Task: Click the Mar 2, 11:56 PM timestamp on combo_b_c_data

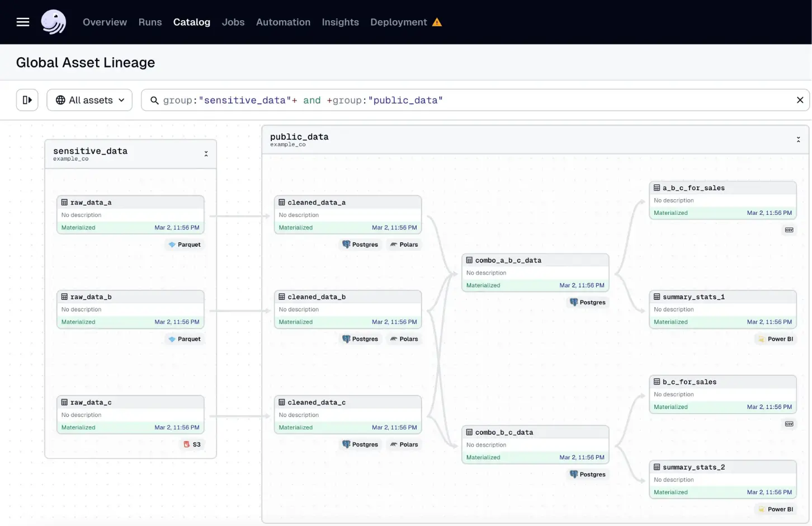Action: pos(582,458)
